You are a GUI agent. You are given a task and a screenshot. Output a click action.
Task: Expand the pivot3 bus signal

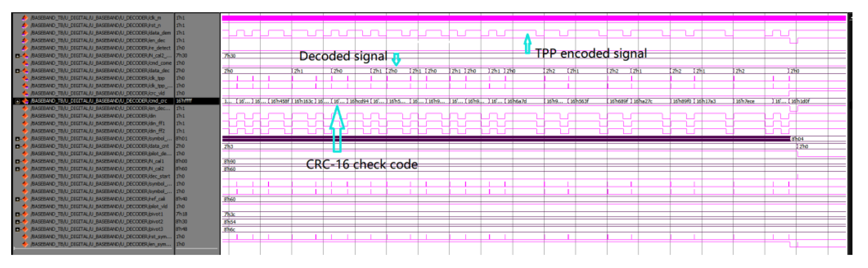17,230
